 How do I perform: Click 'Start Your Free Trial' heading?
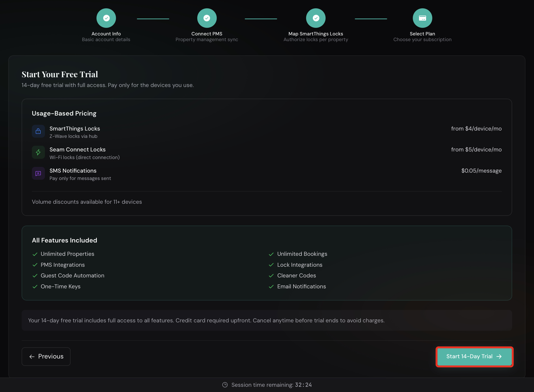click(x=60, y=74)
